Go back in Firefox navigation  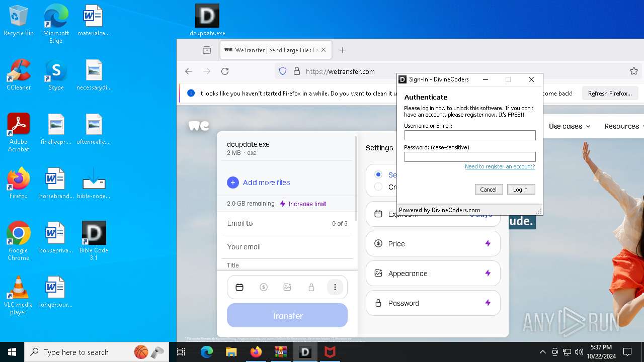[x=189, y=71]
